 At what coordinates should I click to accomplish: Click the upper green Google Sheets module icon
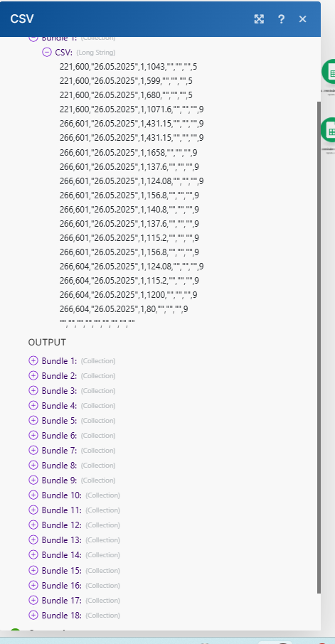tap(329, 72)
